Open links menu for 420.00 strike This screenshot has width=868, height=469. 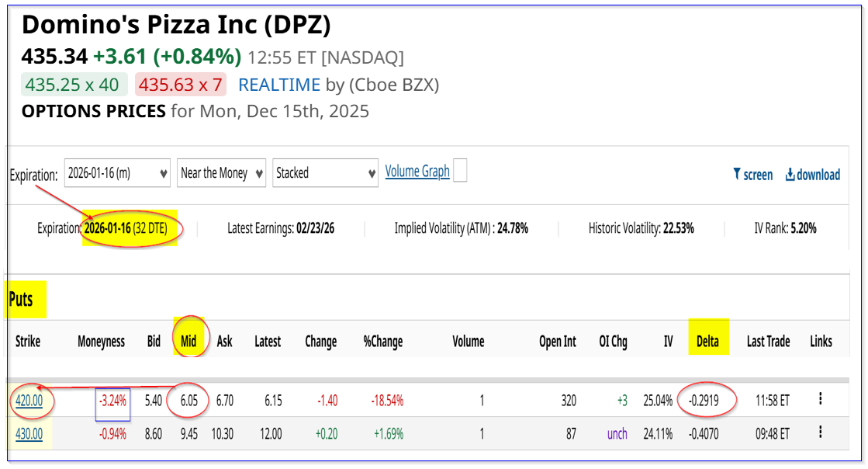coord(820,399)
